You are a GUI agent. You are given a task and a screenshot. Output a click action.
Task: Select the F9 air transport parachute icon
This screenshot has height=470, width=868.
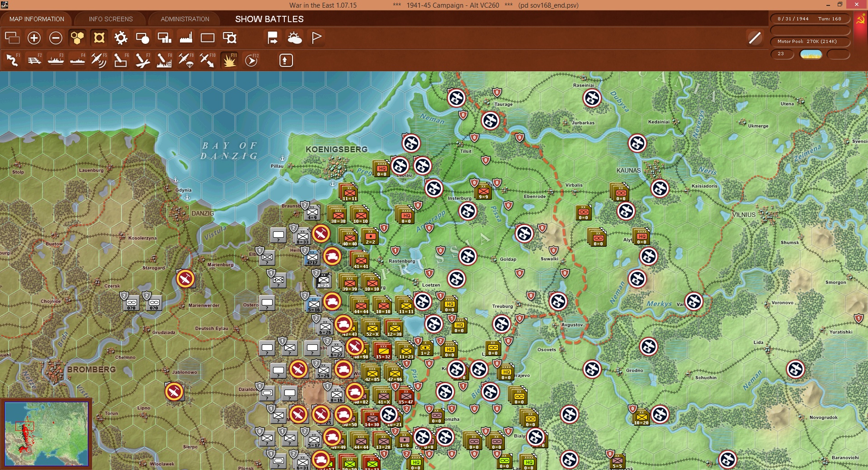[186, 60]
